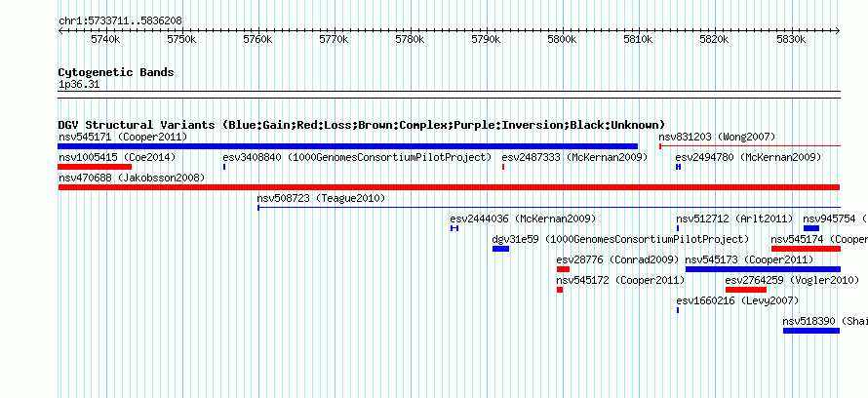The image size is (868, 398).
Task: Click the small blue esv2494780 glyph
Action: click(678, 167)
